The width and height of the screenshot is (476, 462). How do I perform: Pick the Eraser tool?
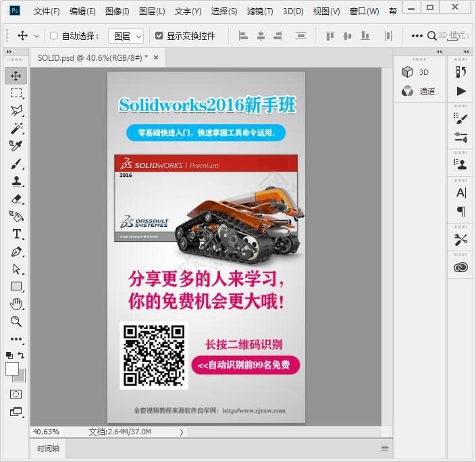[x=16, y=199]
